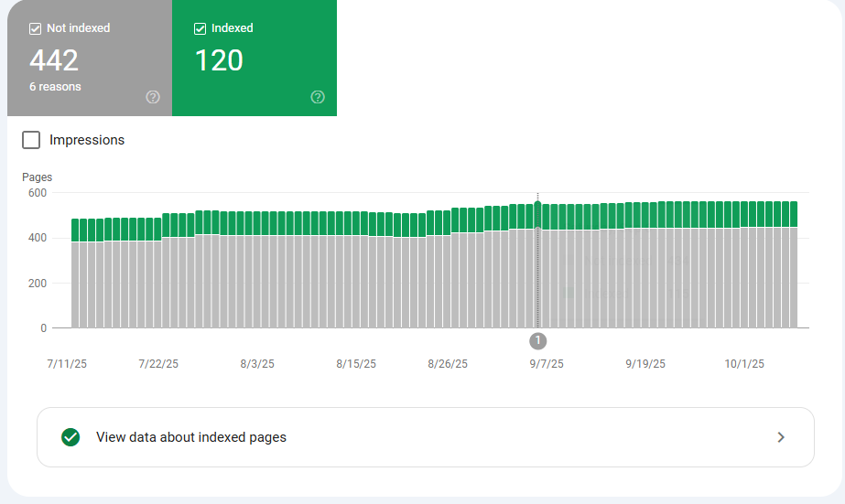The width and height of the screenshot is (845, 504).
Task: Select the 442 count on gray card
Action: click(54, 60)
